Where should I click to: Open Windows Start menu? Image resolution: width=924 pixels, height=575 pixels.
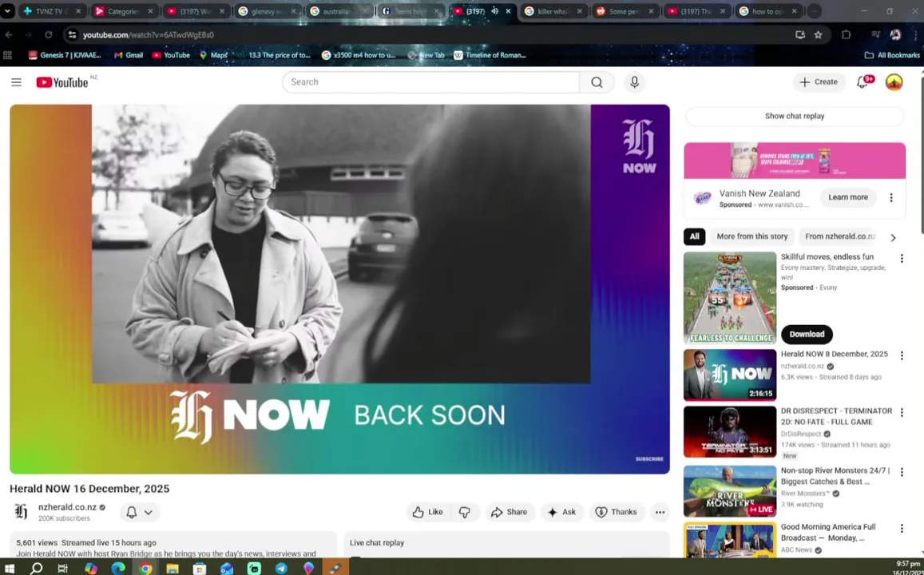click(10, 568)
